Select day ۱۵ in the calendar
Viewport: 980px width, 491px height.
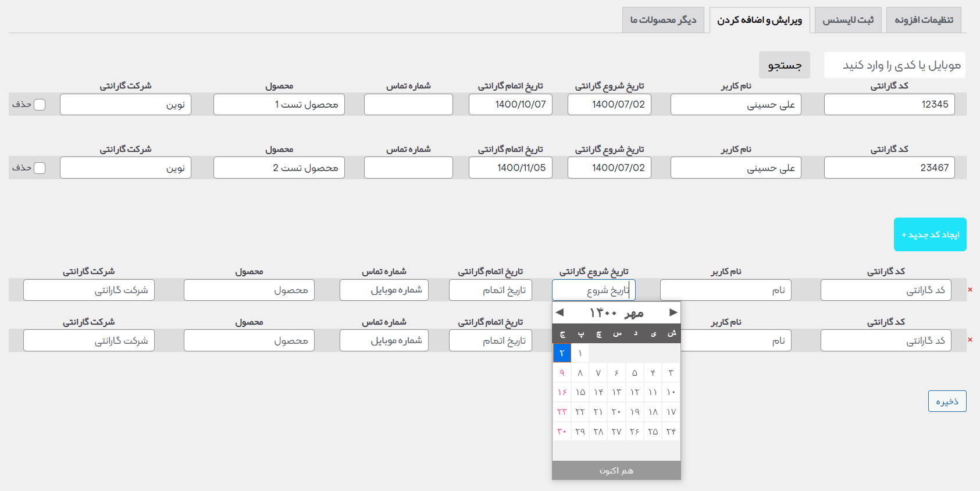point(580,392)
